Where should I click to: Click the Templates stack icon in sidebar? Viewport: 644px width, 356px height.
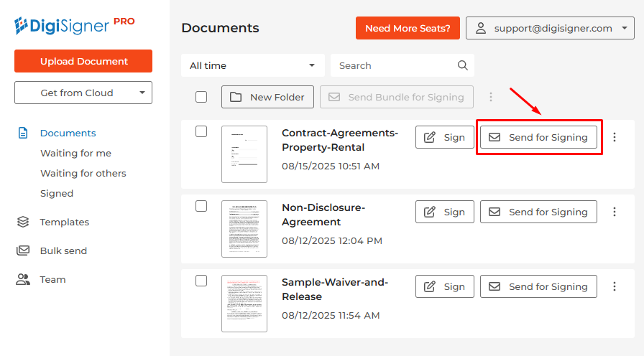tap(23, 222)
